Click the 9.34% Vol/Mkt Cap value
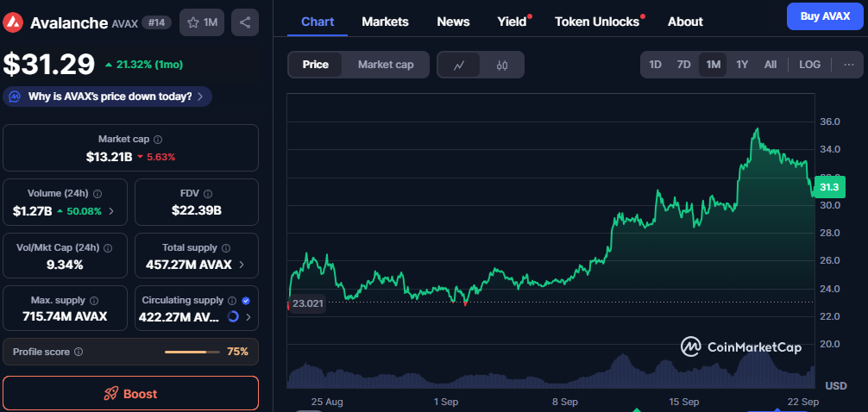 (65, 265)
